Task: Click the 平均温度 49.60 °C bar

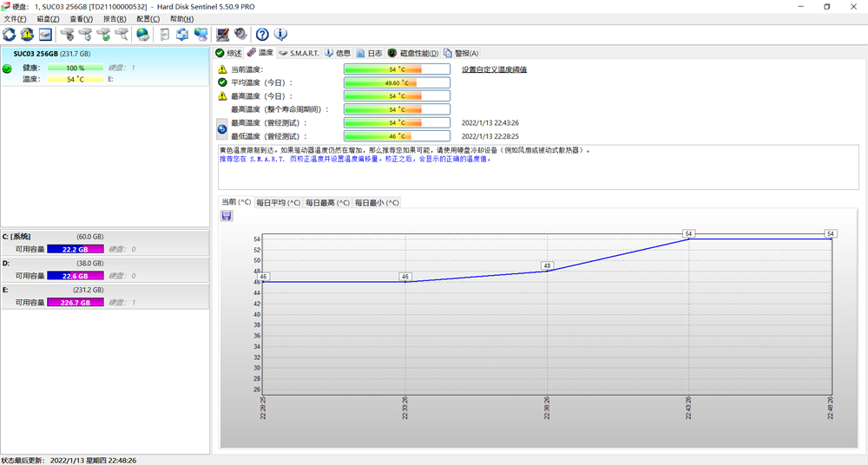Action: pos(397,82)
